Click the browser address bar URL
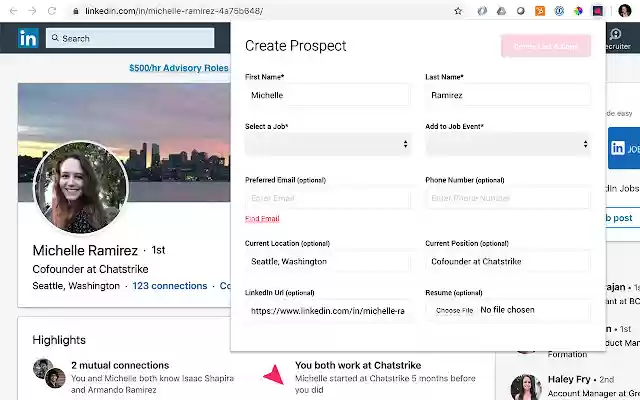640x400 pixels. point(174,11)
